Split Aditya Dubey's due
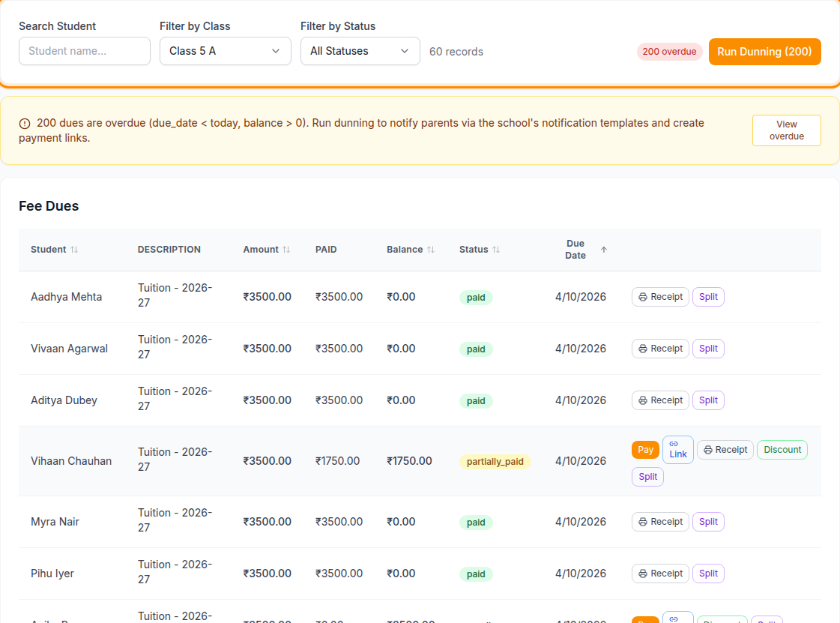 [x=708, y=400]
